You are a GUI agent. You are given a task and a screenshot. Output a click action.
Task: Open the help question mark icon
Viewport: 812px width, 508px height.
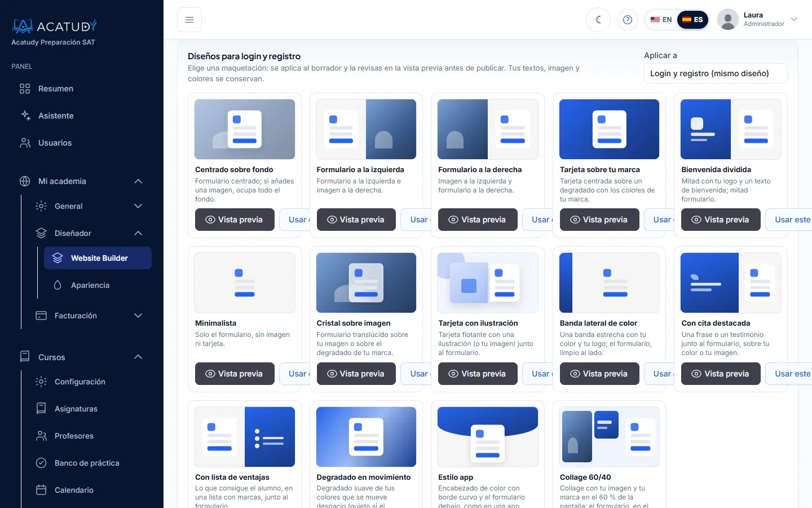pos(628,20)
